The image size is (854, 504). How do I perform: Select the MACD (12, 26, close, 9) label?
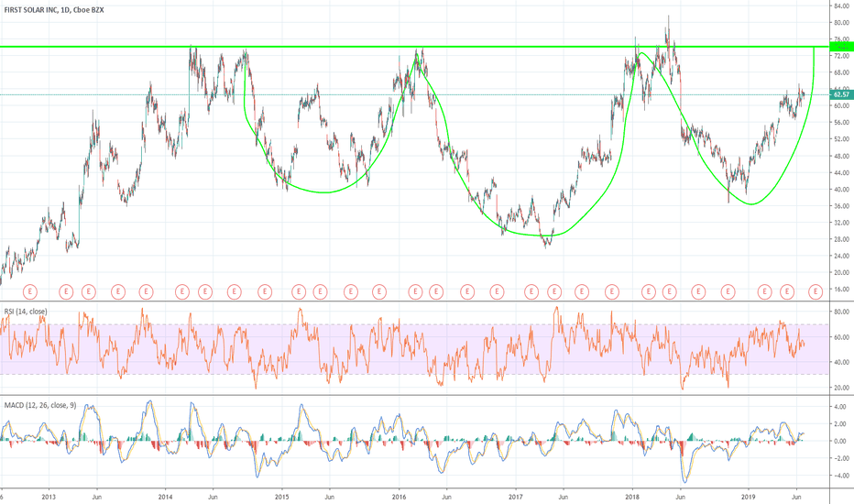pyautogui.click(x=40, y=405)
